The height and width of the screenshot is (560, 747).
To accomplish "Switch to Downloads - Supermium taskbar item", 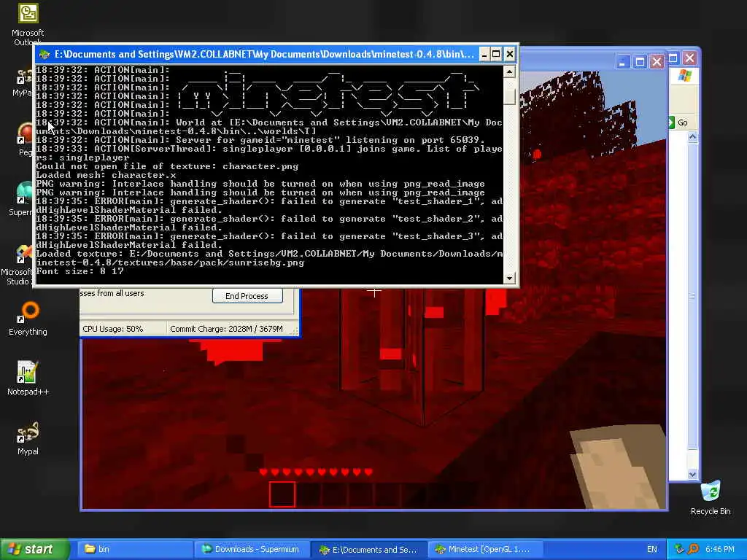I will pos(252,549).
